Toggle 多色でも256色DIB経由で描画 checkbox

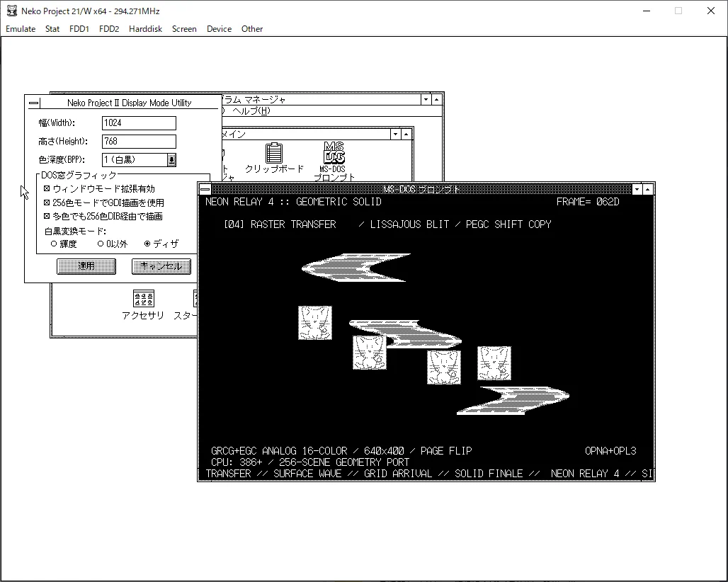tap(47, 216)
